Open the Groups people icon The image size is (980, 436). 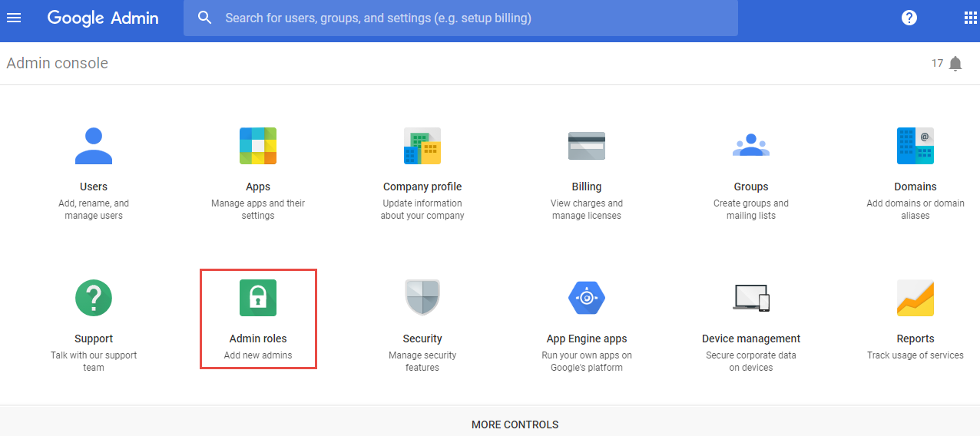point(751,145)
